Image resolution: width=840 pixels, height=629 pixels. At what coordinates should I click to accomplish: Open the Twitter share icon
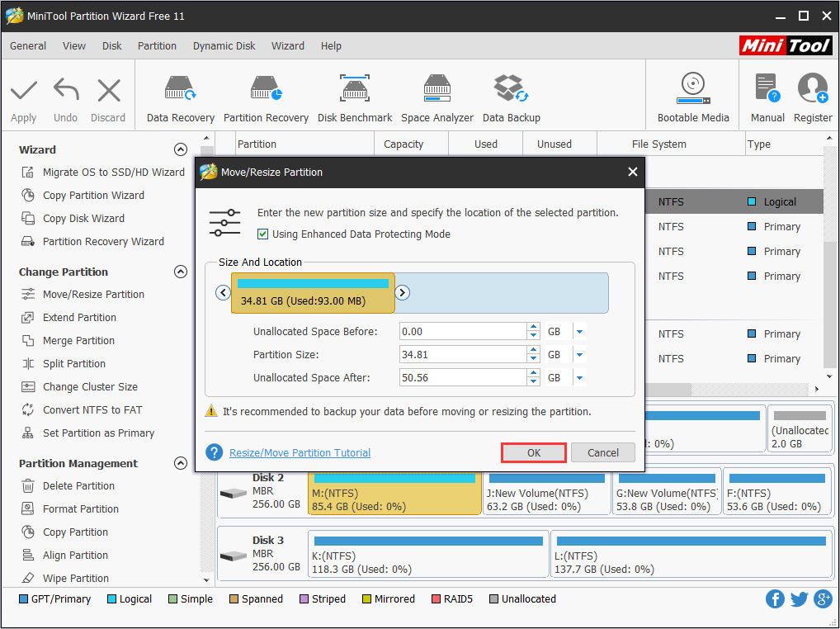pyautogui.click(x=799, y=598)
